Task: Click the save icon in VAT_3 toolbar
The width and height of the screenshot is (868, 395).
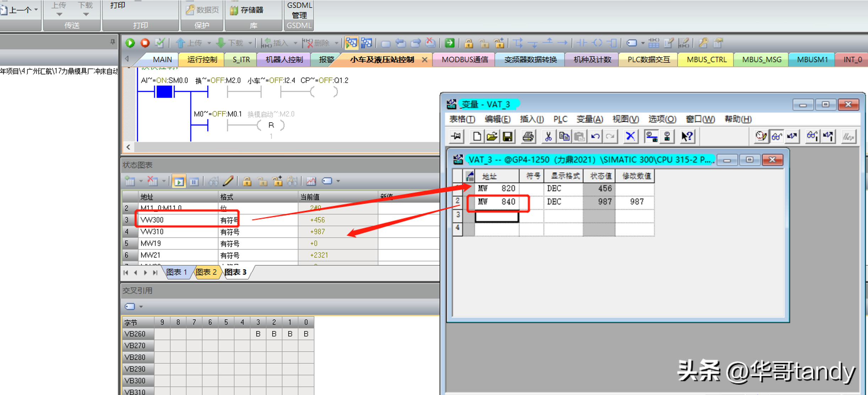Action: [x=508, y=136]
